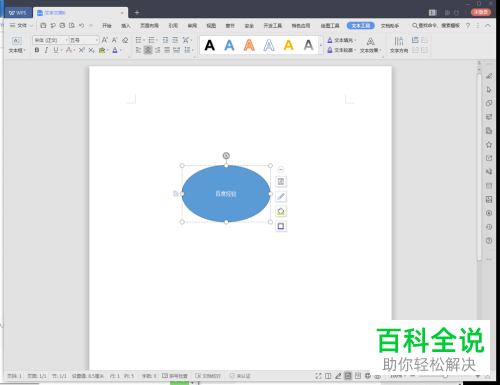Click the command search field in the ribbon

click(436, 25)
